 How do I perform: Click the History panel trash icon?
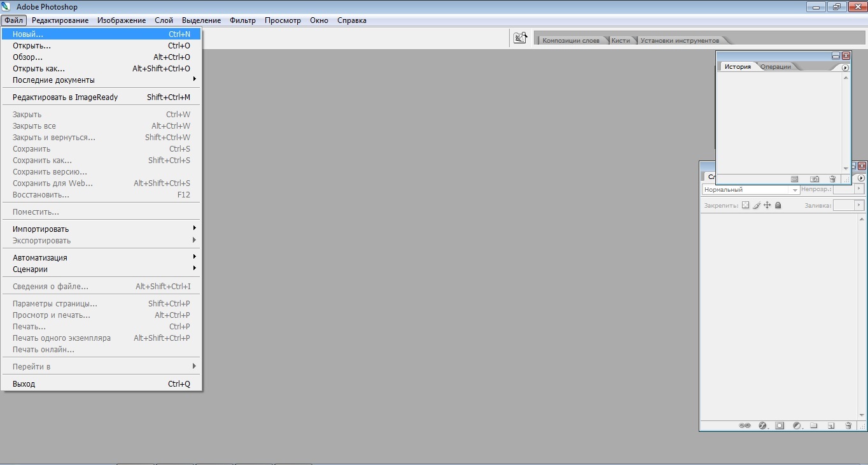pyautogui.click(x=832, y=180)
